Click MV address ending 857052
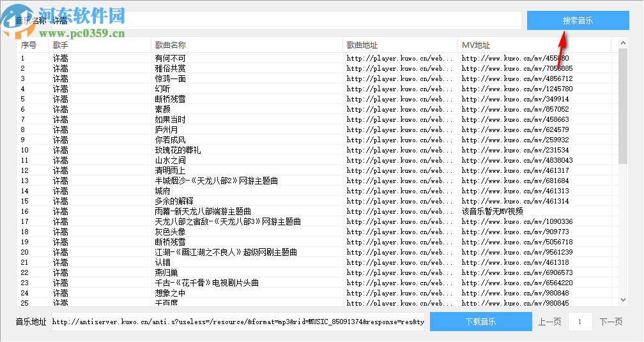Image resolution: width=644 pixels, height=342 pixels. (516, 110)
